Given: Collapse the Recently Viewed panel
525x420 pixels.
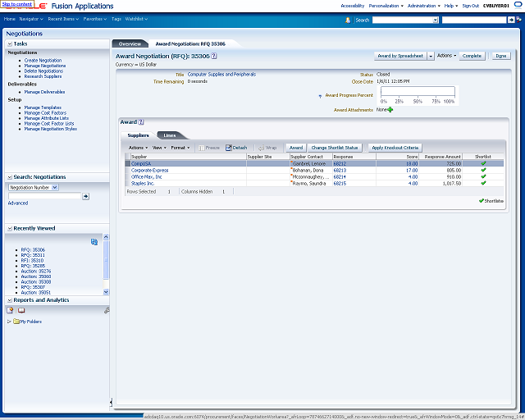Looking at the screenshot, I should pos(10,228).
